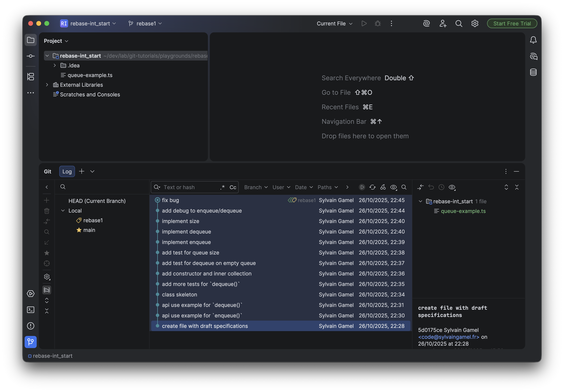Start debugging with the bug icon
This screenshot has height=392, width=564.
[x=377, y=23]
